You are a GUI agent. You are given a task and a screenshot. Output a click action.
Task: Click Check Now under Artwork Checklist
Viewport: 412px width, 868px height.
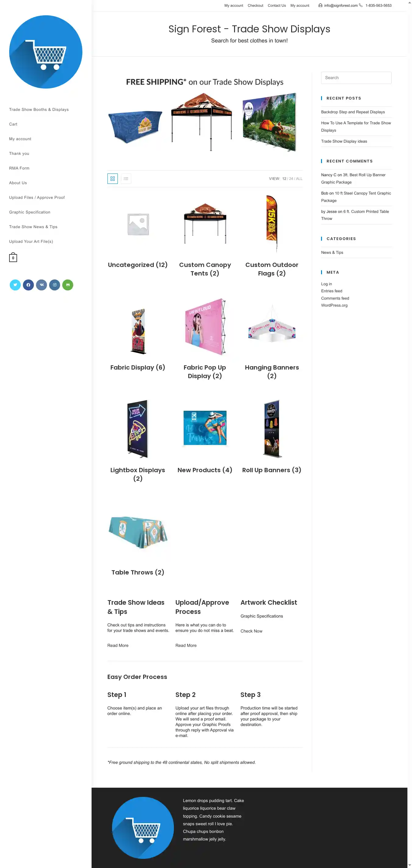[x=251, y=631]
